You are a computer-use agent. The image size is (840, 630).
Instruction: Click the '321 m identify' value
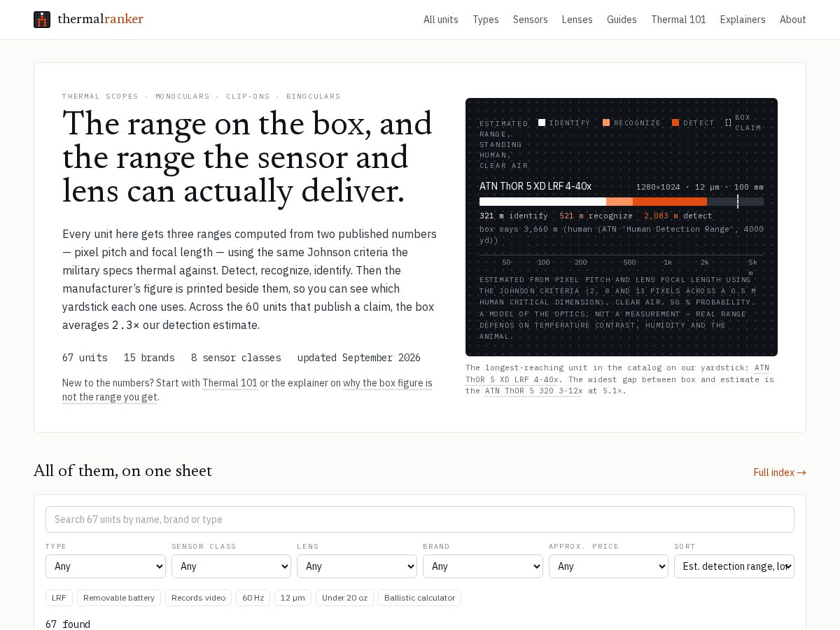click(514, 216)
